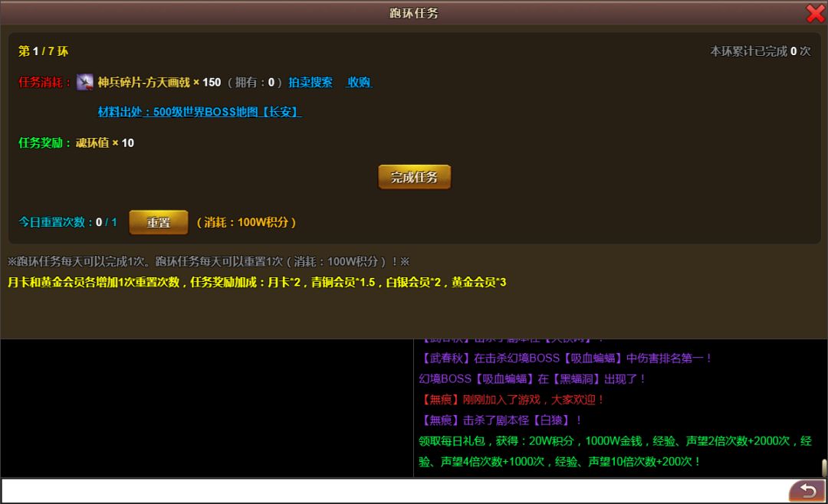
Task: Click the return arrow send icon
Action: [x=807, y=490]
